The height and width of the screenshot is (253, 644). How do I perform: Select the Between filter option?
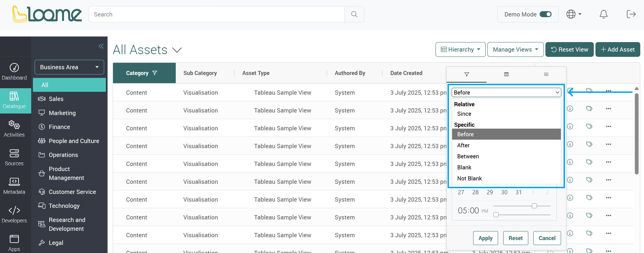pos(506,156)
